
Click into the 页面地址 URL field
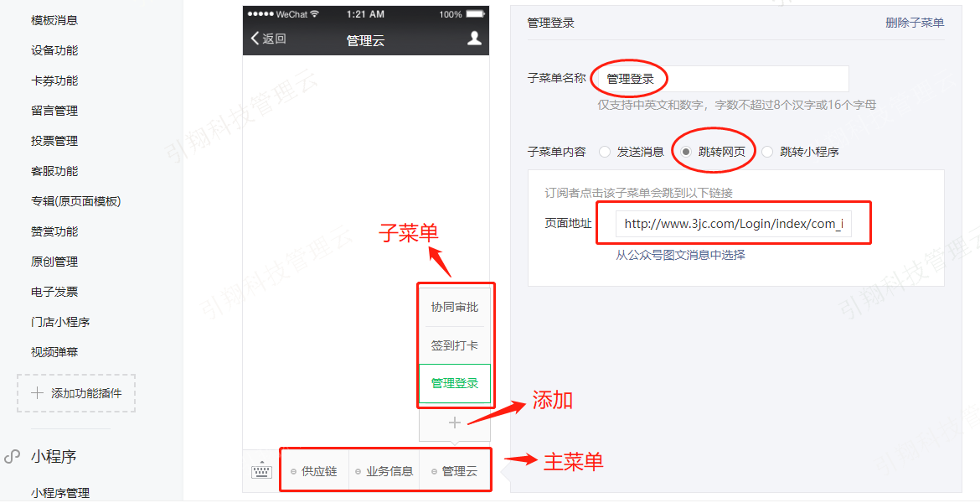(733, 223)
